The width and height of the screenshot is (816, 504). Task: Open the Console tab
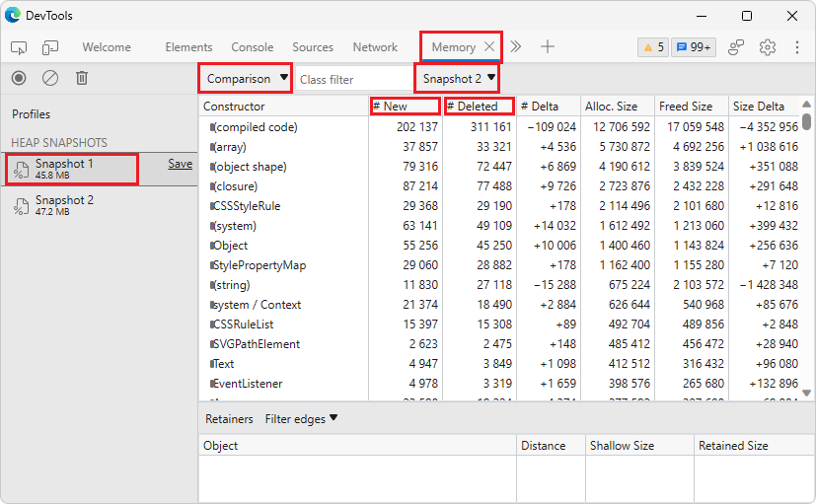(x=253, y=47)
